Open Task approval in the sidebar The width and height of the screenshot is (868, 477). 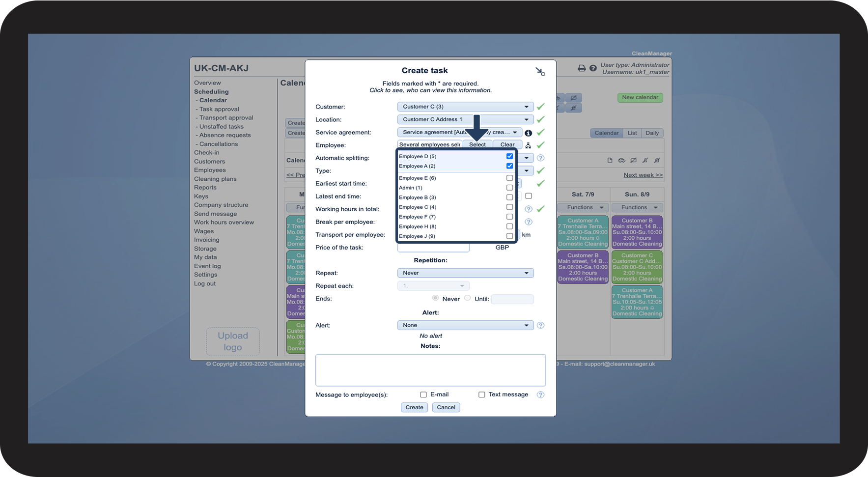219,109
